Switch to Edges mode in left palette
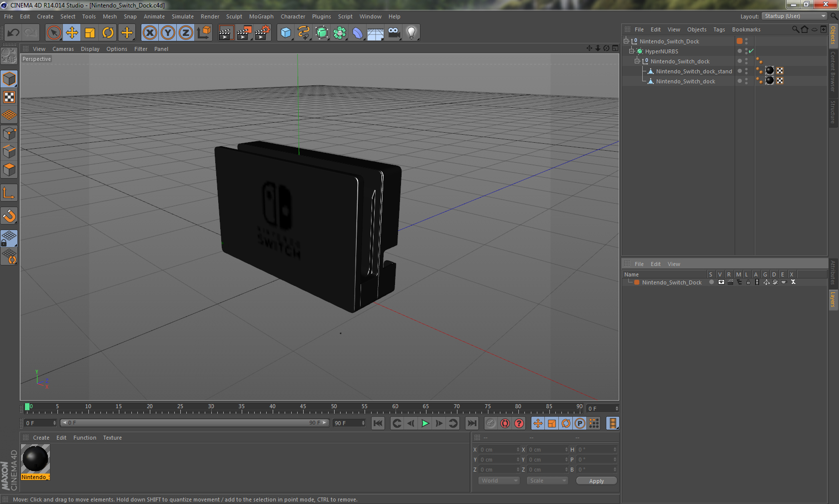The image size is (839, 504). click(x=9, y=152)
